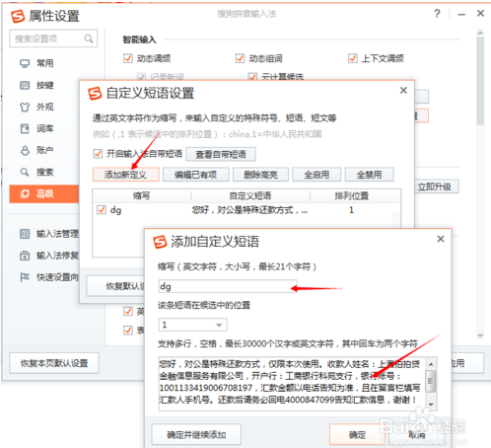
Task: Close the 添加自定义短语 dialog
Action: (x=441, y=239)
